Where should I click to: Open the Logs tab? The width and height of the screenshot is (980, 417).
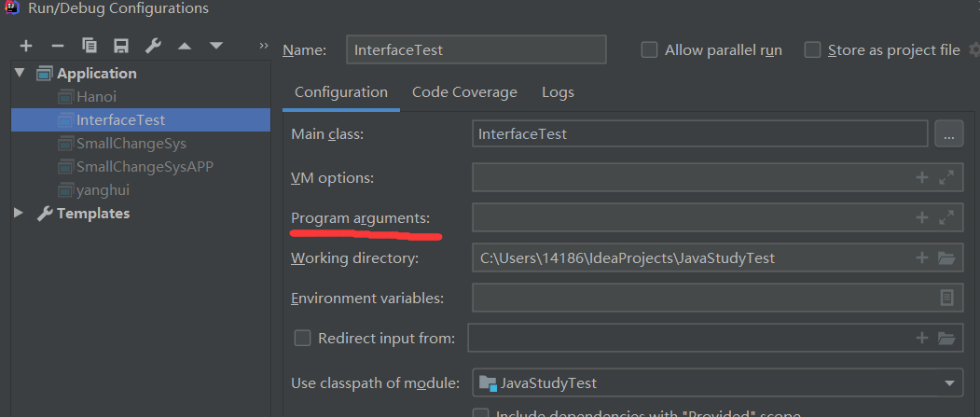pyautogui.click(x=558, y=92)
